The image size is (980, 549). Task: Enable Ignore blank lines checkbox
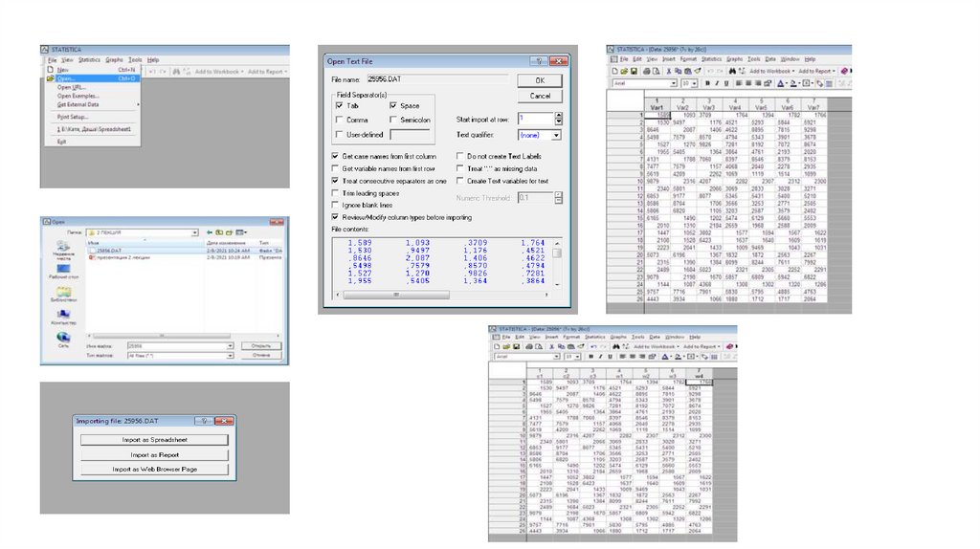click(335, 205)
